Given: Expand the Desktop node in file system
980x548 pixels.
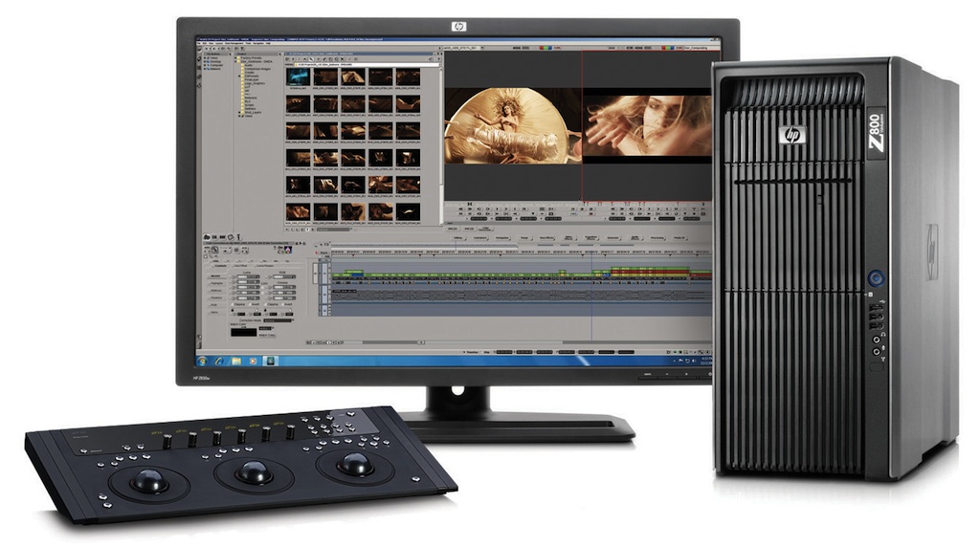Looking at the screenshot, I should click(205, 62).
